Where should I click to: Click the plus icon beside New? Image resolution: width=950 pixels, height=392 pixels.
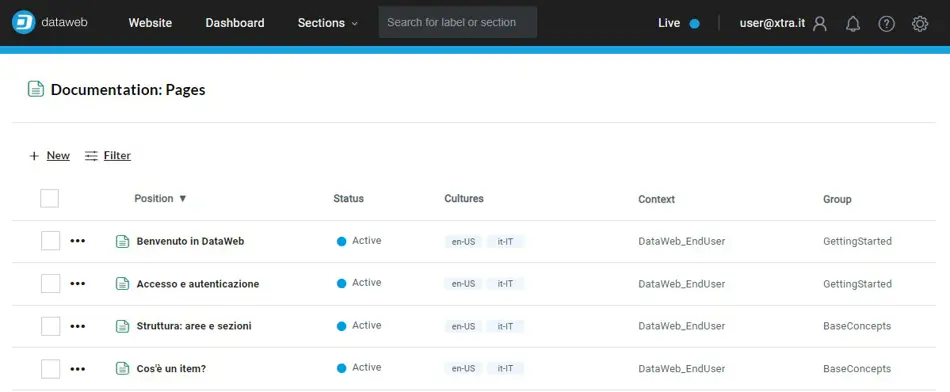(x=34, y=156)
